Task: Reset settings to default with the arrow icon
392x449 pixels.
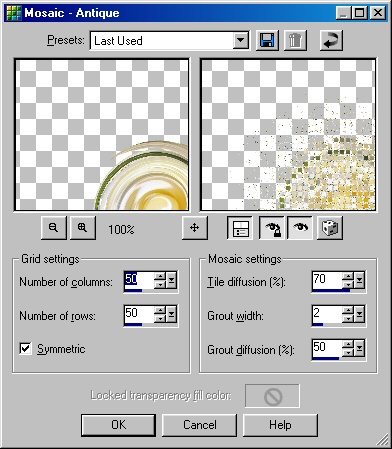Action: pos(331,40)
